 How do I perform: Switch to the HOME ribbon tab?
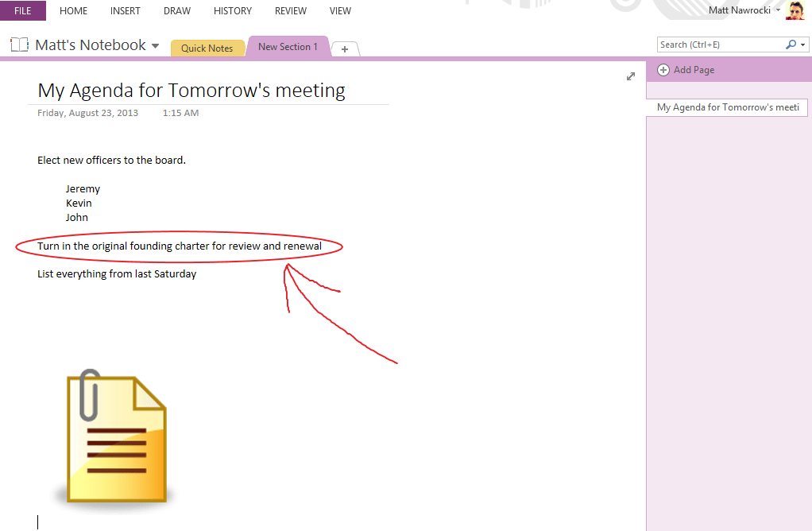coord(74,11)
